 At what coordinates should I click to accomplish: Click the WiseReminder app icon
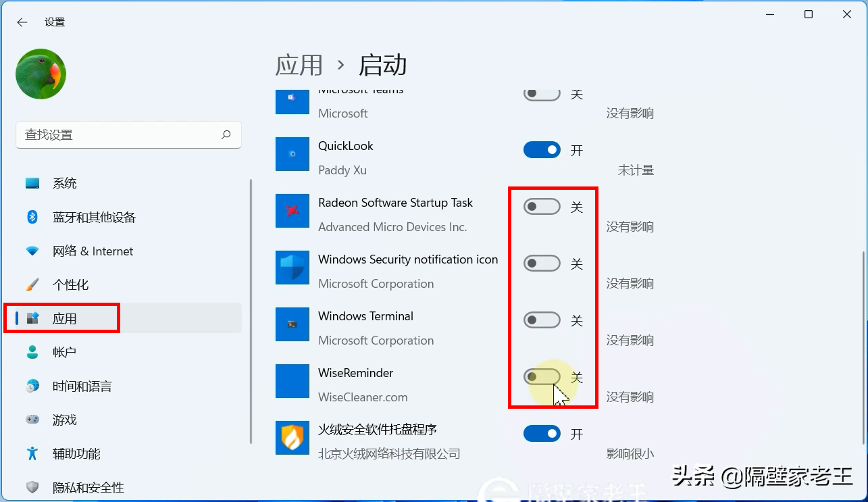coord(292,381)
